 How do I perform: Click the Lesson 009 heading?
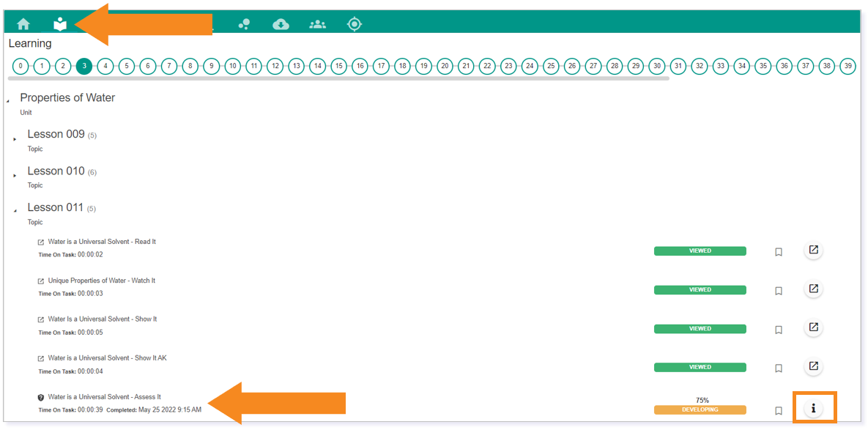pyautogui.click(x=56, y=135)
